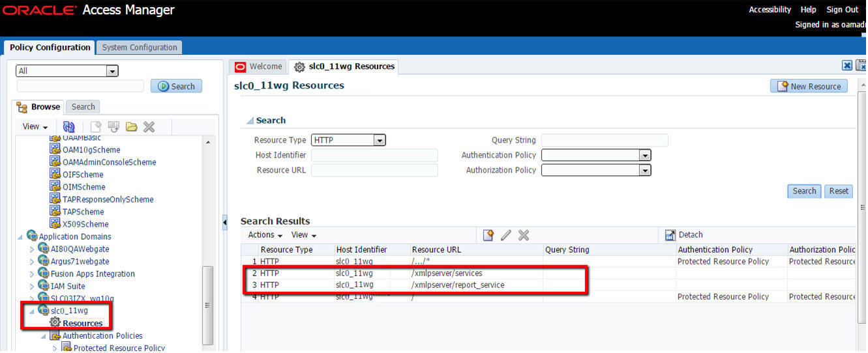Switch to Policy Configuration tab
868x353 pixels.
pos(50,48)
